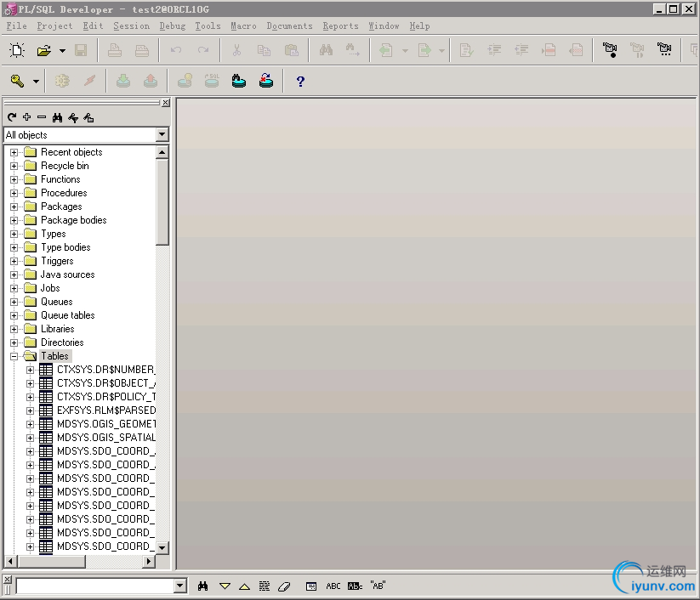Open the dropdown arrow beside Open icon
The width and height of the screenshot is (700, 600).
click(x=62, y=51)
